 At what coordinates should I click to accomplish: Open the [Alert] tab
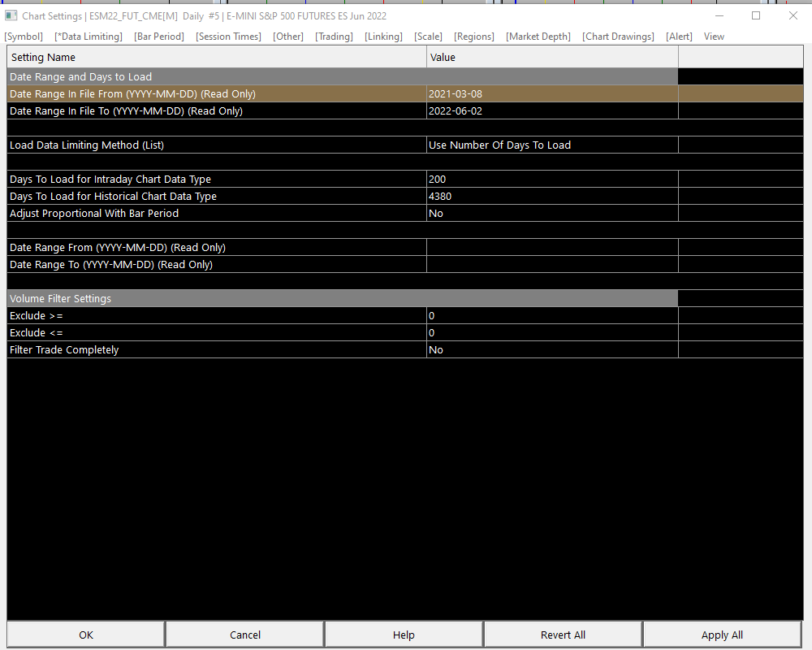coord(679,37)
